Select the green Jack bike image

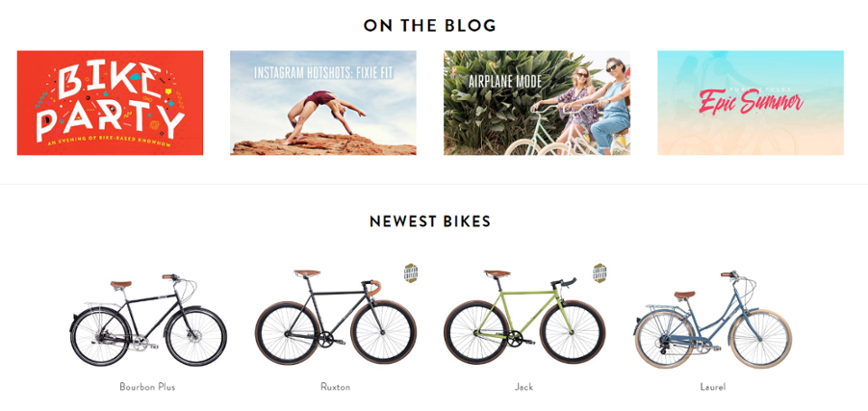click(524, 317)
